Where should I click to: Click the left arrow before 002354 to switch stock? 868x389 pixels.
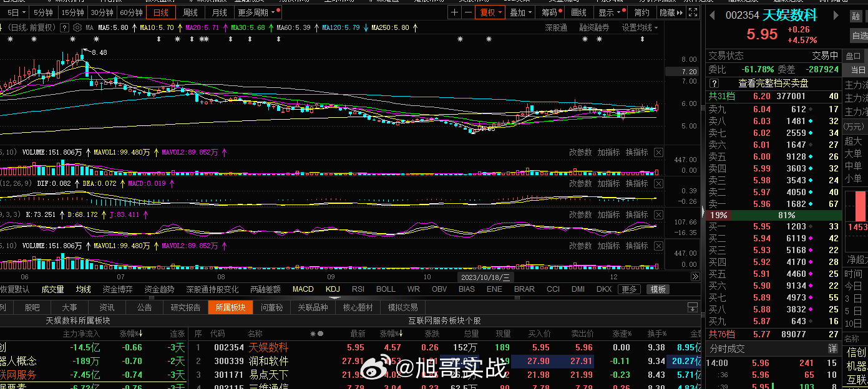click(713, 15)
